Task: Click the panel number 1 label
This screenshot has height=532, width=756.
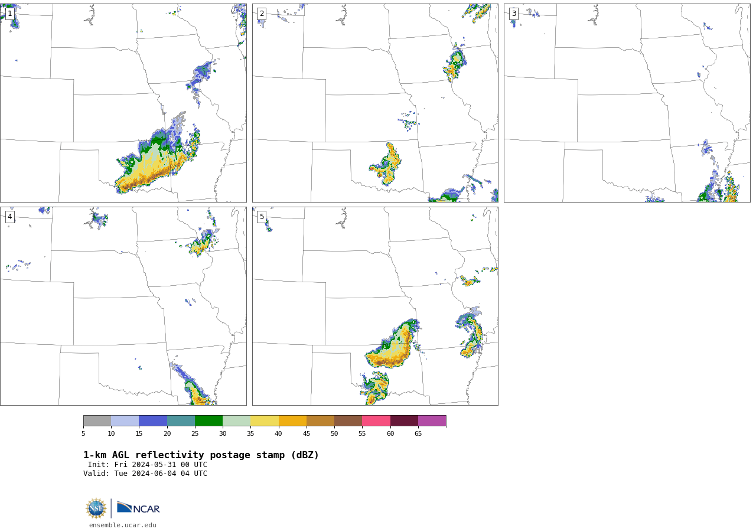Action: coord(9,14)
